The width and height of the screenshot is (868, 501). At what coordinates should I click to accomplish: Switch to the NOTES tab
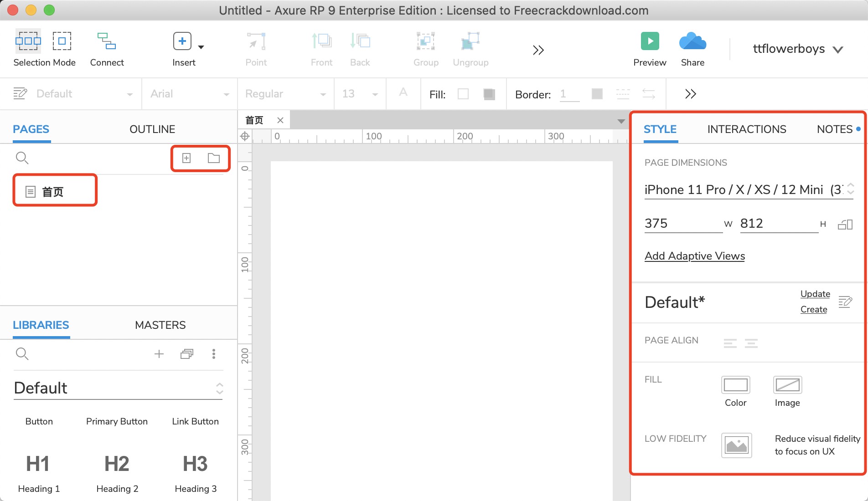point(835,129)
